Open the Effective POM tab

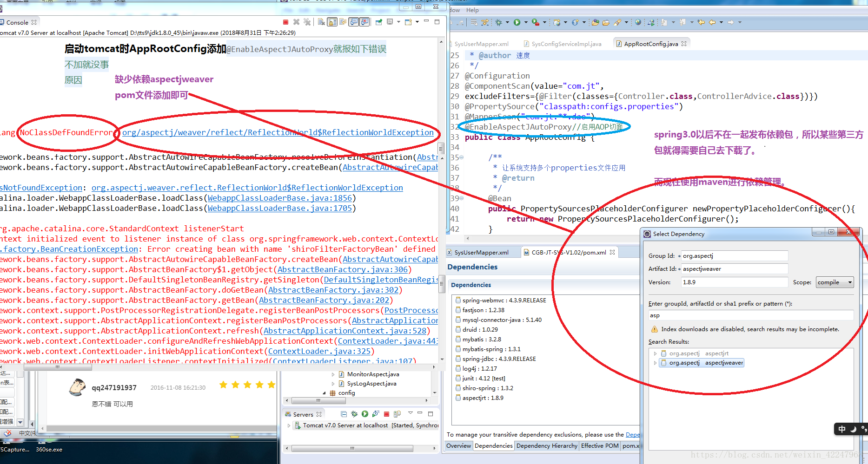coord(600,446)
